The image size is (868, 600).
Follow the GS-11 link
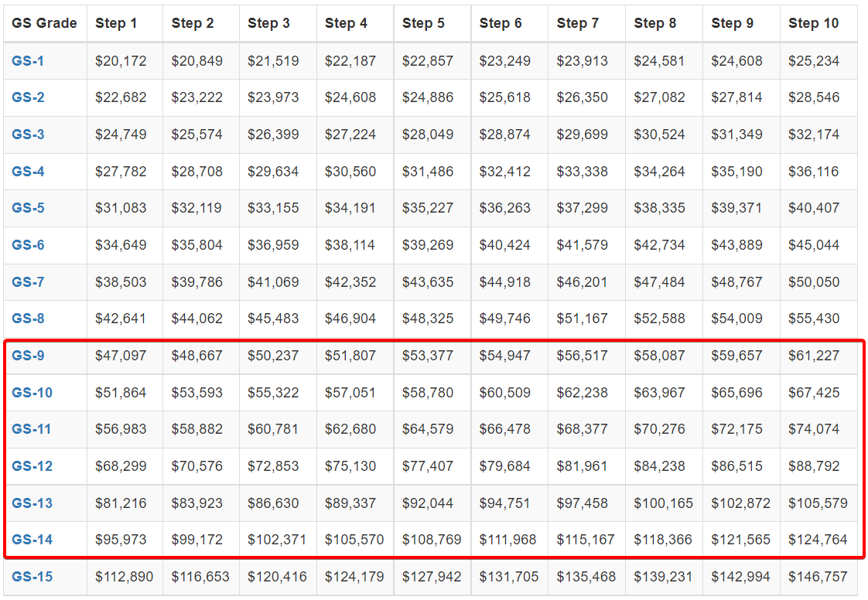pos(32,429)
